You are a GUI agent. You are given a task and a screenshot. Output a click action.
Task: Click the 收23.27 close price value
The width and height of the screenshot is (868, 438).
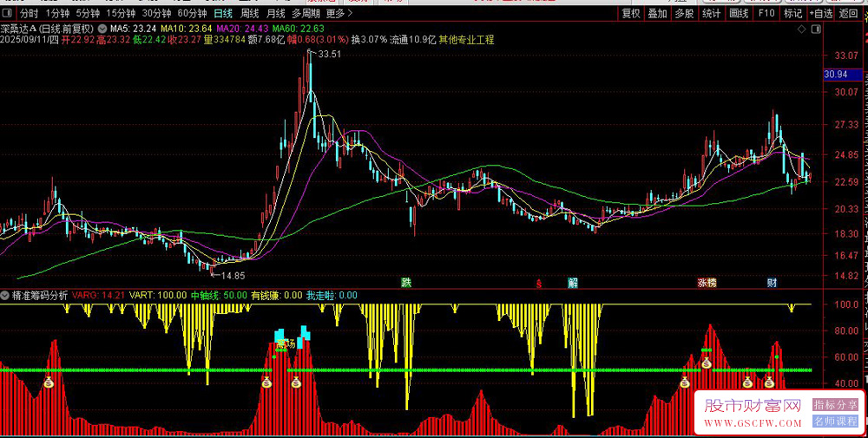(x=185, y=39)
